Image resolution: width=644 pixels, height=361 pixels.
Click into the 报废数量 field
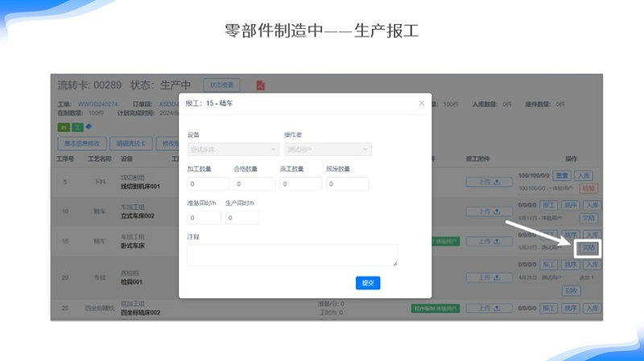coord(348,184)
